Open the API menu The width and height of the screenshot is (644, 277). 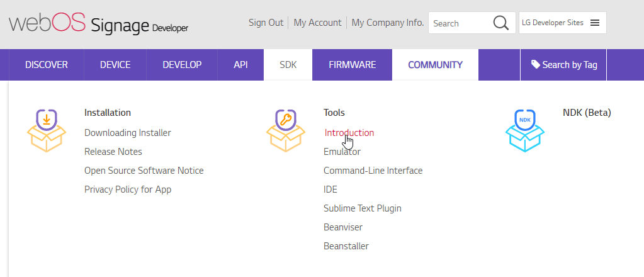[240, 64]
